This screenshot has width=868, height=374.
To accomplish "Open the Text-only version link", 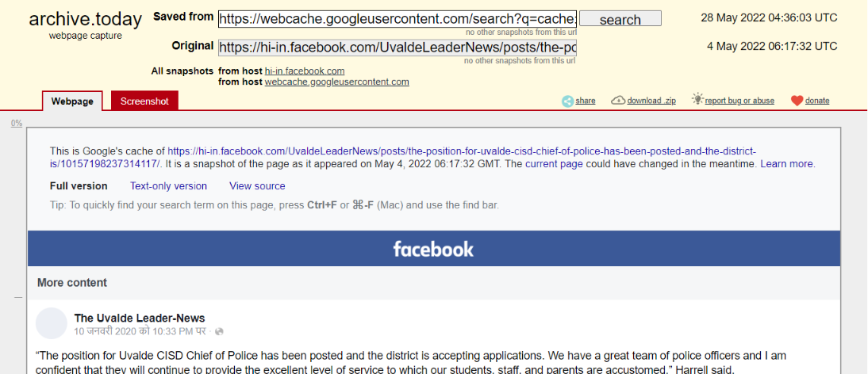I will coord(168,186).
